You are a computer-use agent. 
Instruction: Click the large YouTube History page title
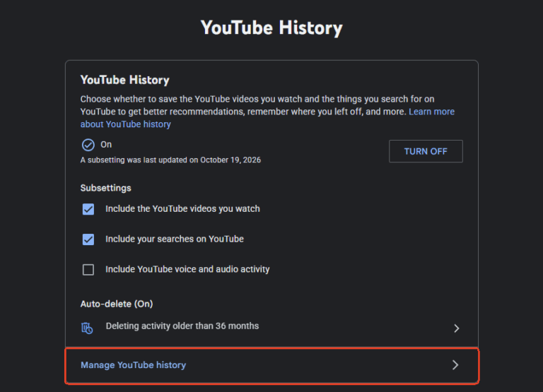(x=271, y=28)
